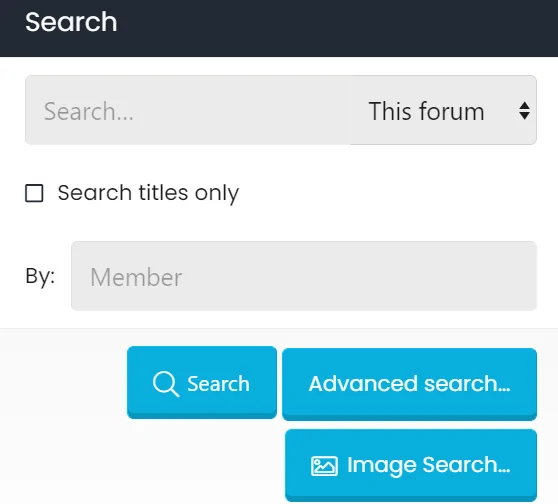Focus the Search... keyword input field
The width and height of the screenshot is (558, 504).
188,110
